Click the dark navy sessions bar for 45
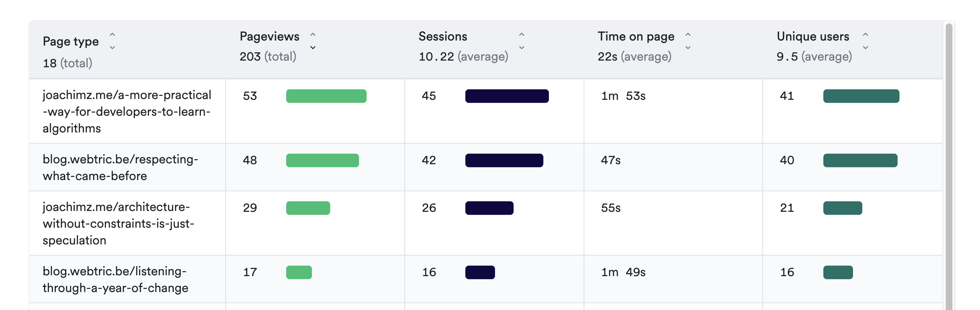 (507, 96)
